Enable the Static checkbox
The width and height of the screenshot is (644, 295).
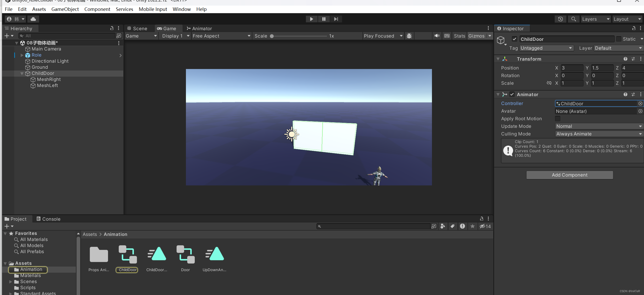[619, 39]
